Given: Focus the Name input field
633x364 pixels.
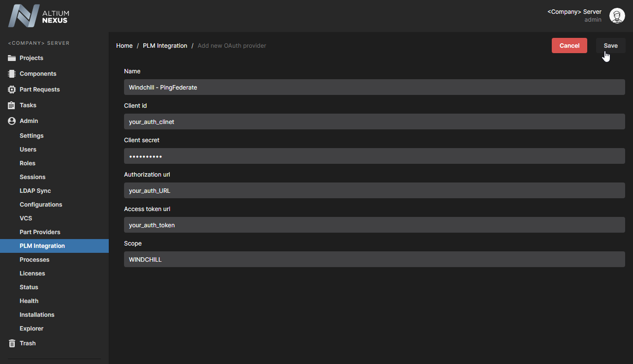Looking at the screenshot, I should click(x=374, y=87).
